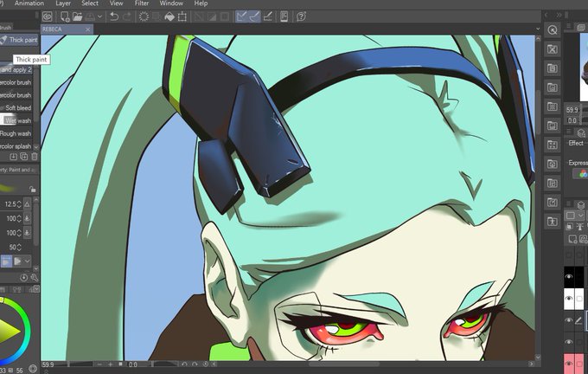Toggle Snap to Grid in toolbar
The height and width of the screenshot is (374, 588).
pyautogui.click(x=268, y=16)
